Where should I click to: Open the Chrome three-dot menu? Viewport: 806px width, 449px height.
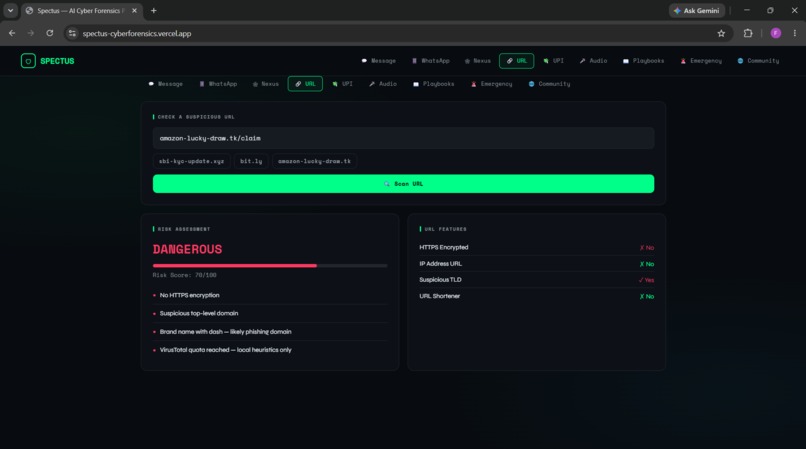tap(795, 33)
